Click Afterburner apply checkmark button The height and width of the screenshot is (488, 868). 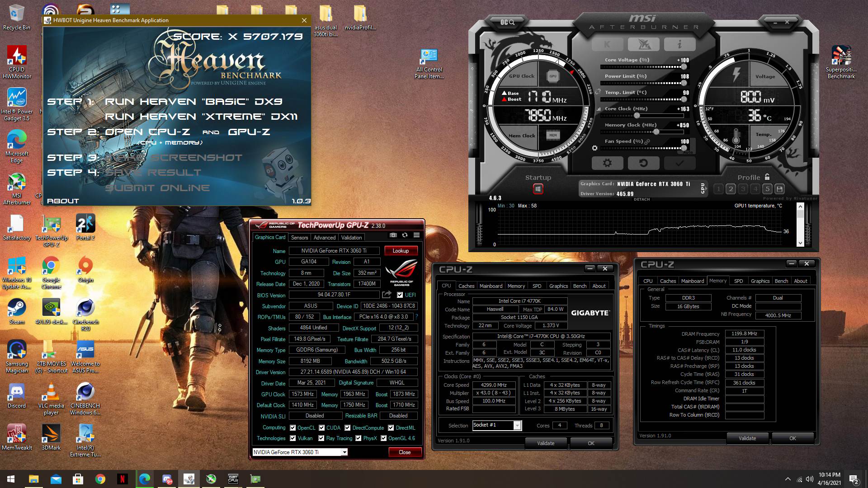(679, 163)
